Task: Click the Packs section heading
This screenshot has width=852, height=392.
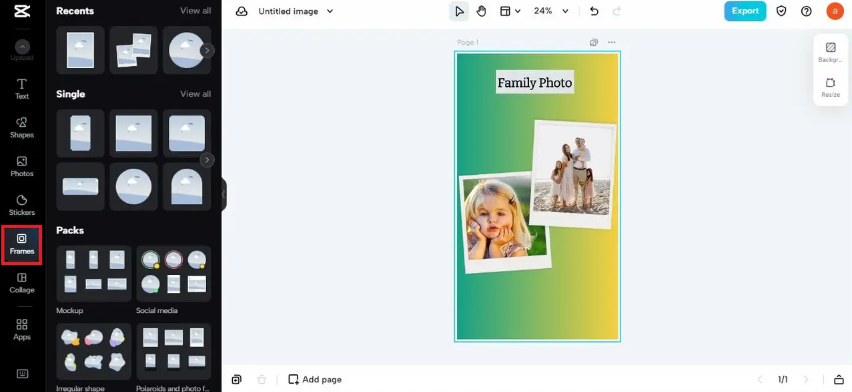Action: pyautogui.click(x=70, y=231)
